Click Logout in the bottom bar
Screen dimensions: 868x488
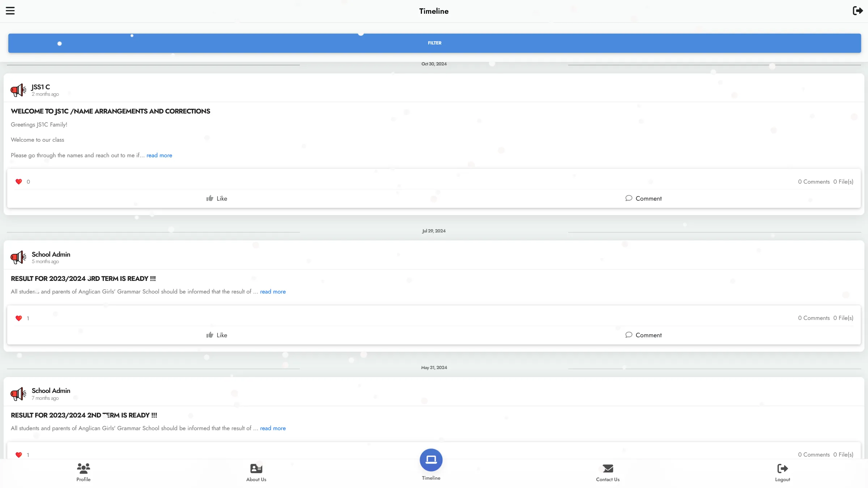[x=783, y=472]
